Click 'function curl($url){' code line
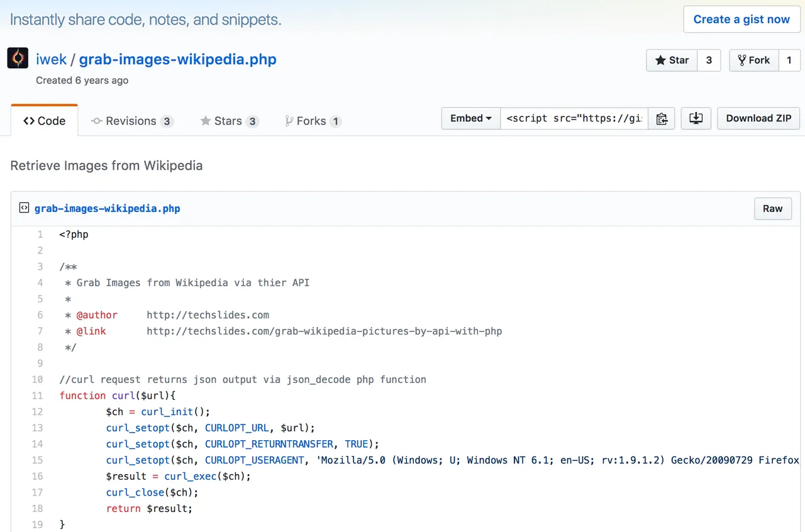Screen dimensions: 805x532 point(118,396)
